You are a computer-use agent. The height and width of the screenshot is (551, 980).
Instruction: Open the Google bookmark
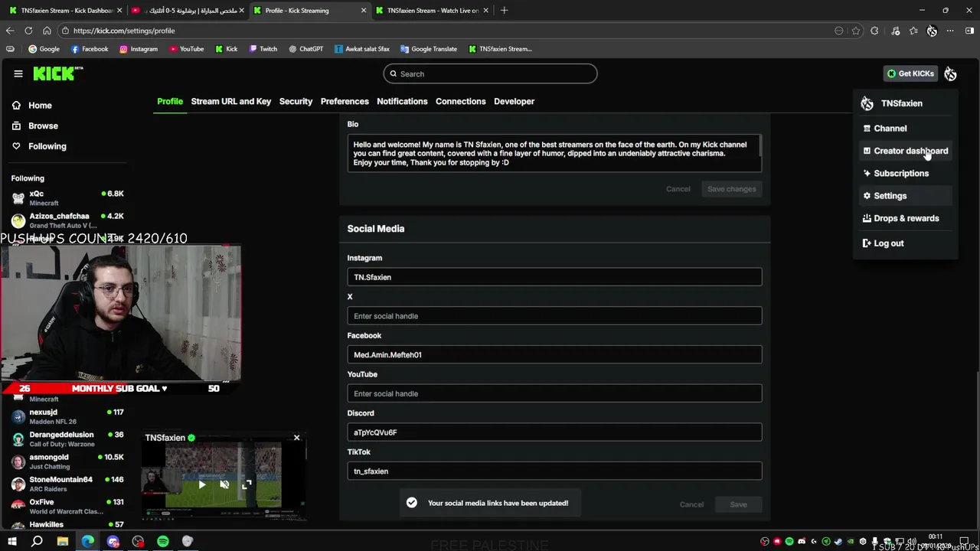point(44,49)
